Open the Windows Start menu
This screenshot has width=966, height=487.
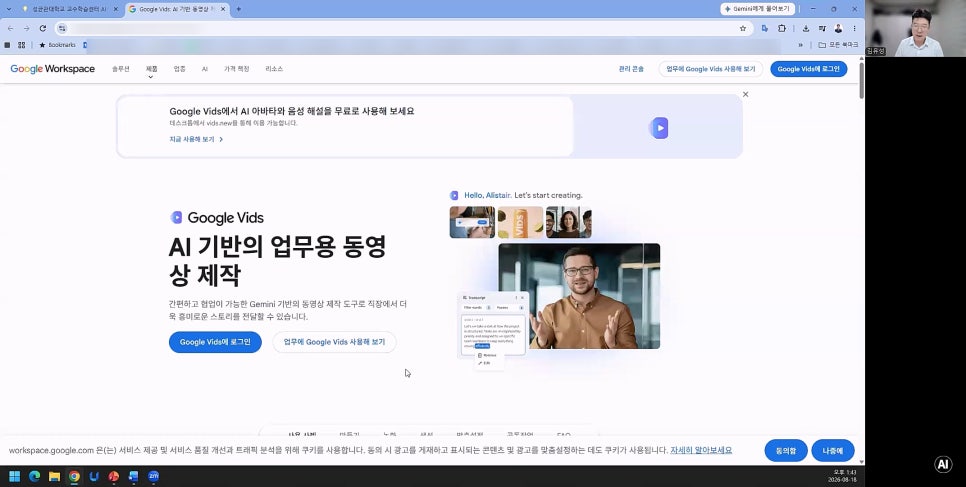tap(14, 476)
